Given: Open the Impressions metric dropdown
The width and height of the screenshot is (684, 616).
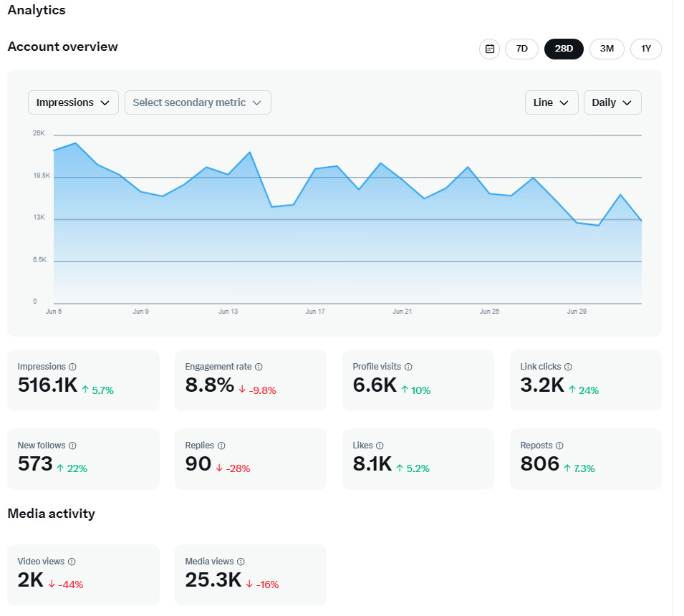Looking at the screenshot, I should (73, 102).
